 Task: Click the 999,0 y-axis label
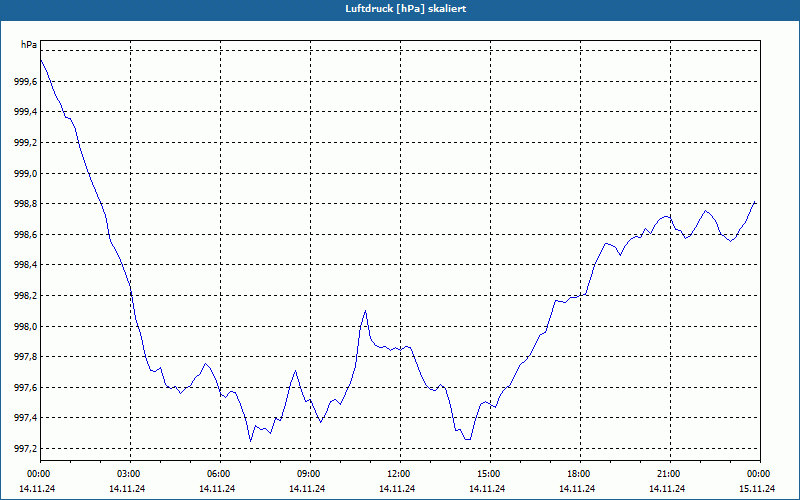click(x=26, y=173)
